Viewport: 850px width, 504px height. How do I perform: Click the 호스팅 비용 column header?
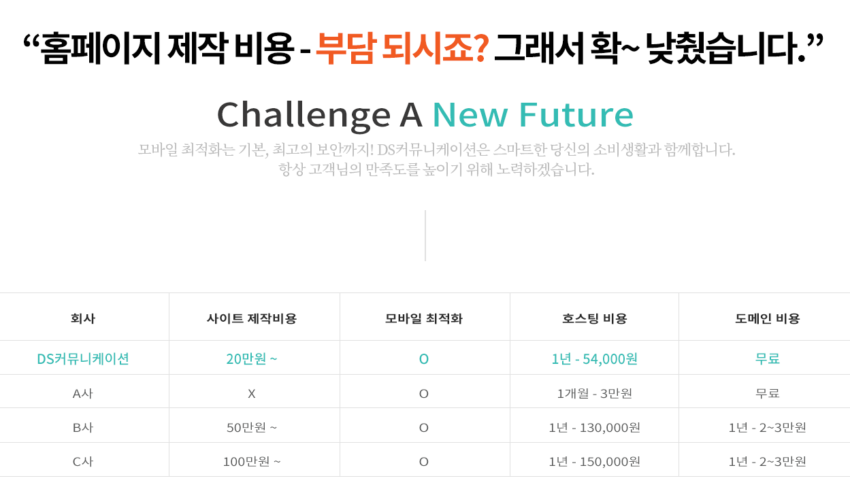click(x=595, y=318)
